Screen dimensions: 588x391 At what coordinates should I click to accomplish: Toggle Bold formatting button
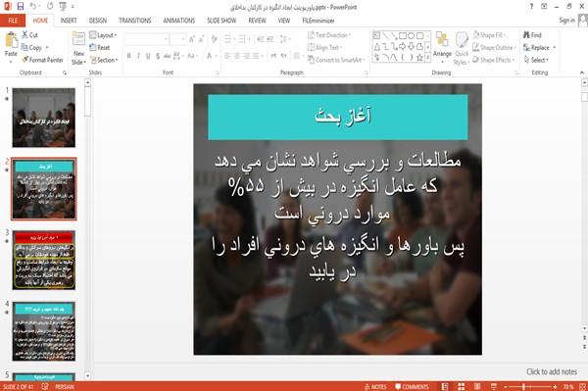click(129, 56)
